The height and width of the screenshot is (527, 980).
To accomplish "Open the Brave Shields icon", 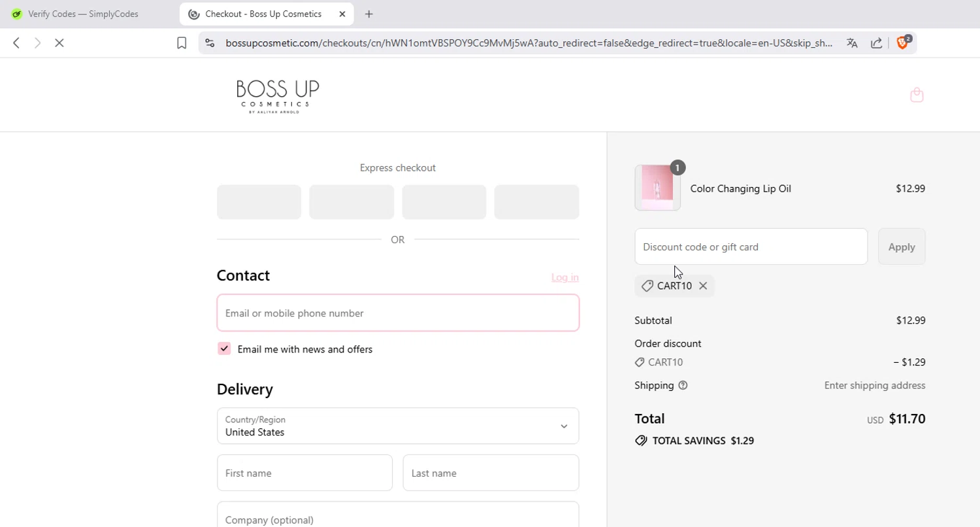I will tap(903, 43).
